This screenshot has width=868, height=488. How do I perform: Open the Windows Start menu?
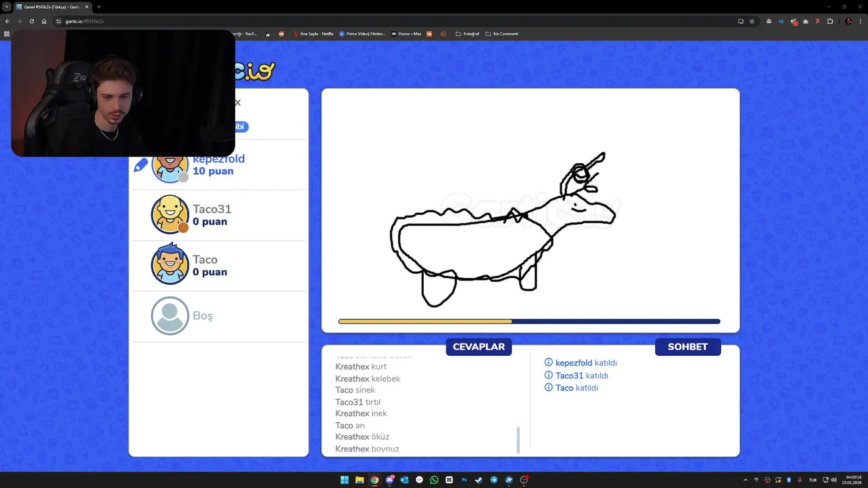pos(344,480)
